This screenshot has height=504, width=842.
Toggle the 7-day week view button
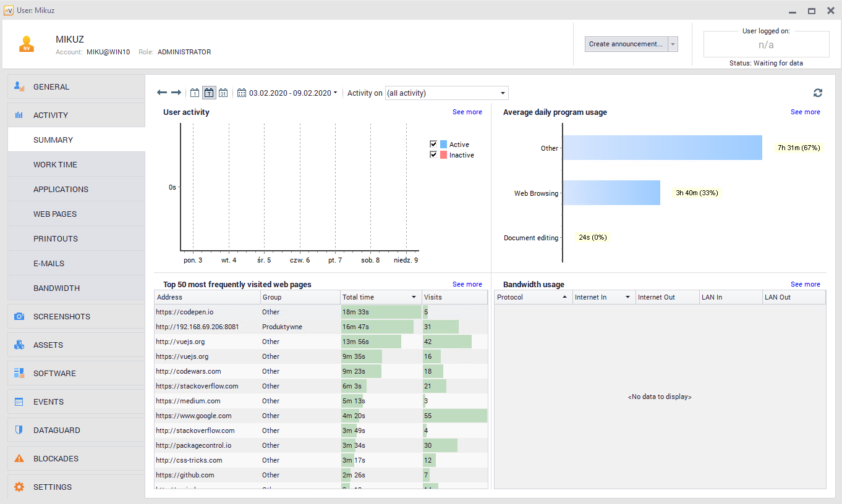(x=209, y=93)
